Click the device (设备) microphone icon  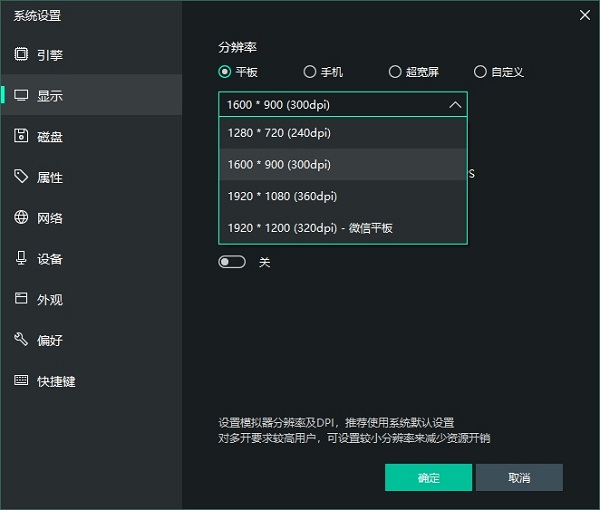(x=21, y=258)
